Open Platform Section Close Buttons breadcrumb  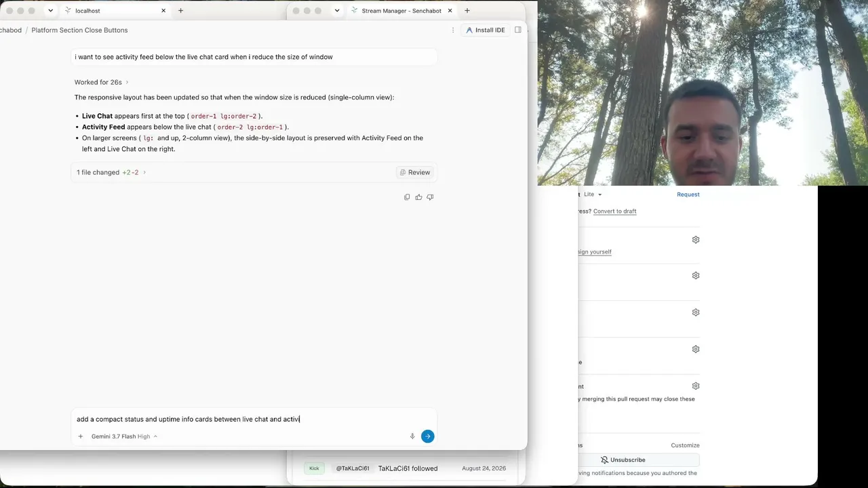79,30
